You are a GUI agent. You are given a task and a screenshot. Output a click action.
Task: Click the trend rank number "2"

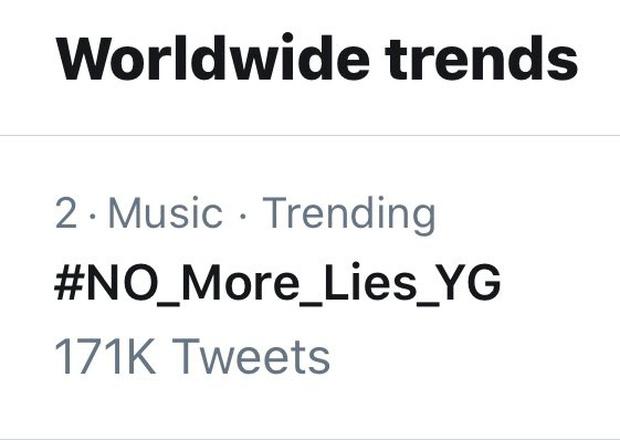click(65, 214)
